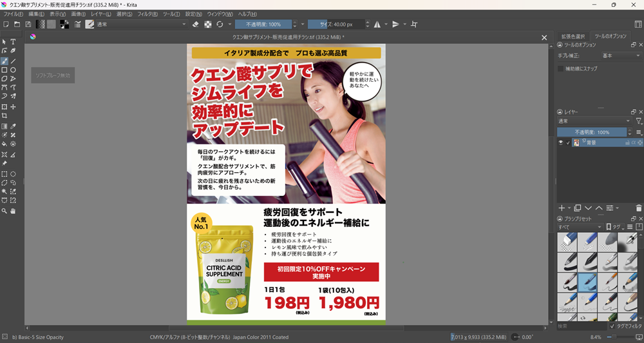Select the Color Sampler eyedropper tool
Viewport: 644px width, 343px height.
tap(13, 126)
